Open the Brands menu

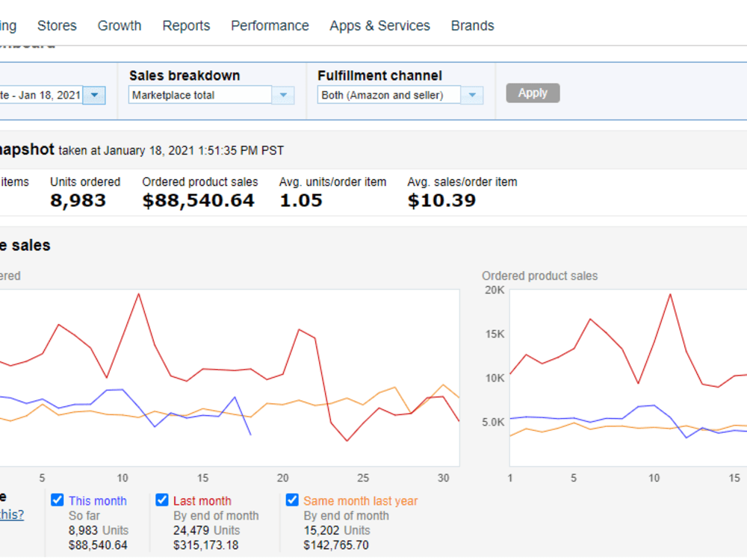(473, 25)
